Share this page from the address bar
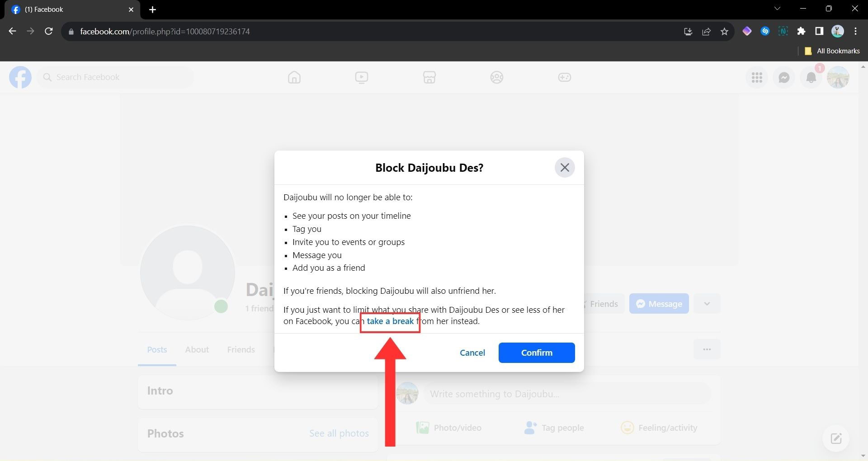868x461 pixels. coord(706,31)
